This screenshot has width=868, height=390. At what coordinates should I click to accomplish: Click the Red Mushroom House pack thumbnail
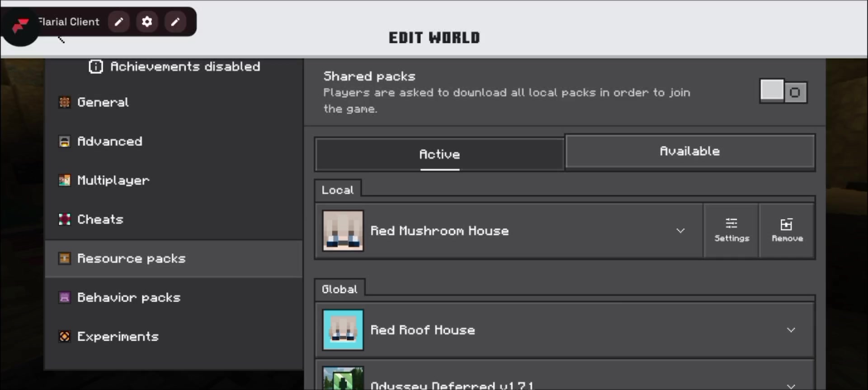pyautogui.click(x=343, y=231)
